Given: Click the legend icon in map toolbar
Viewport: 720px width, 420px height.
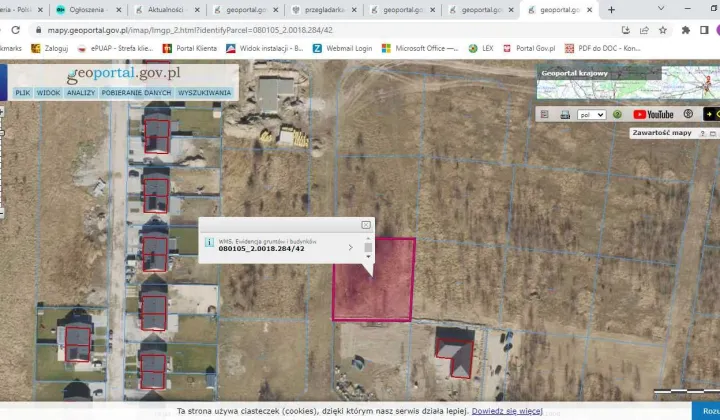Looking at the screenshot, I should 545,115.
